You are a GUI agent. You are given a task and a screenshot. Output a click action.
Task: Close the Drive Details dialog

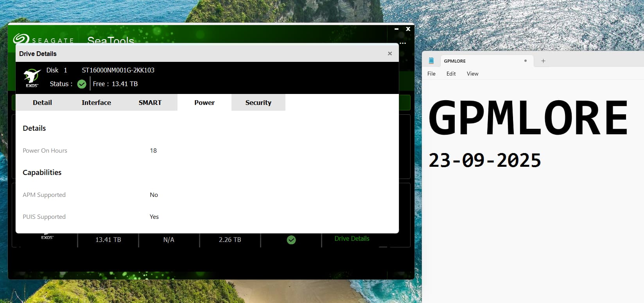tap(390, 54)
